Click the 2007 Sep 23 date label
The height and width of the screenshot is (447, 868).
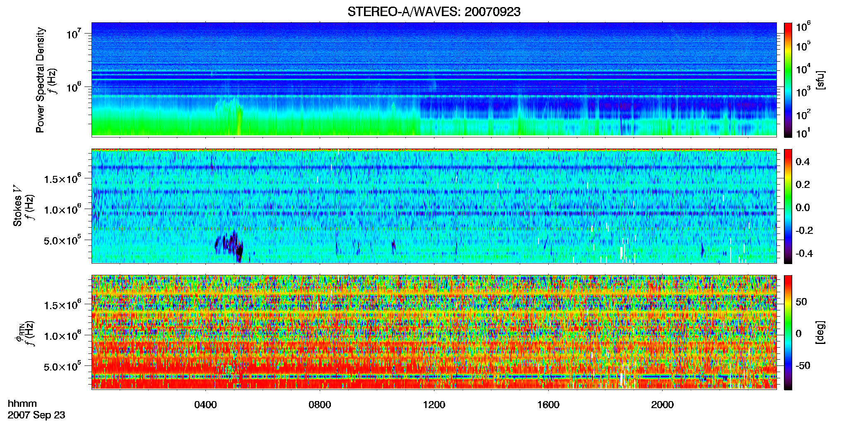pyautogui.click(x=36, y=415)
